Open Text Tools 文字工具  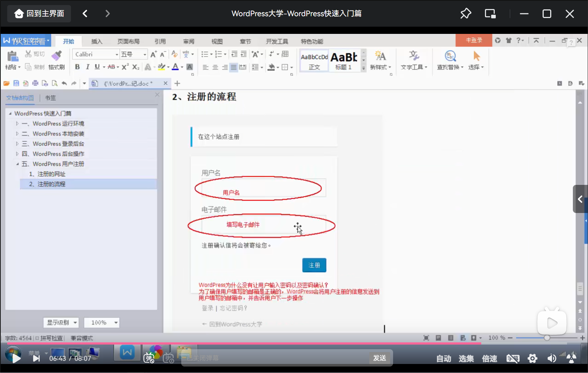pos(414,60)
